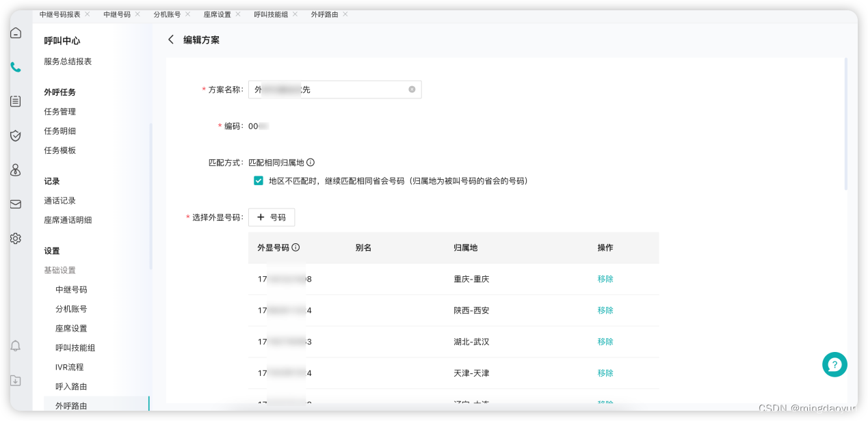The height and width of the screenshot is (421, 868).
Task: Open 任务管理 in the sidebar menu
Action: click(62, 111)
